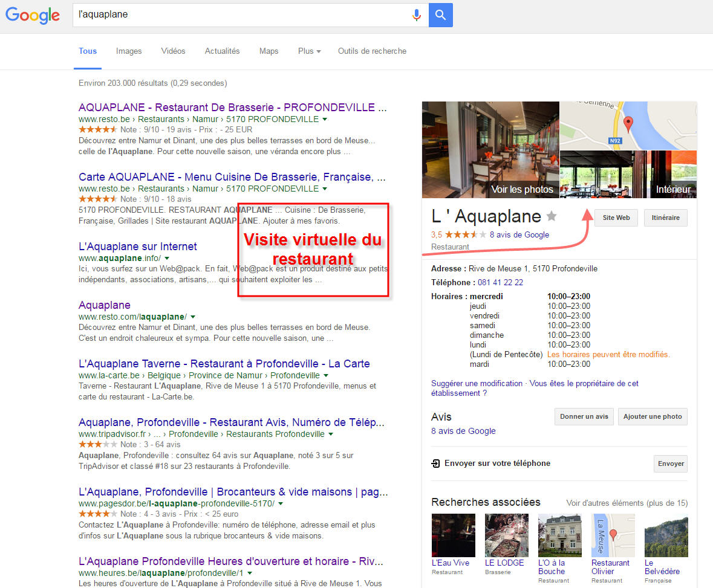Click the Itinéraire button
The height and width of the screenshot is (588, 713).
[x=666, y=218]
